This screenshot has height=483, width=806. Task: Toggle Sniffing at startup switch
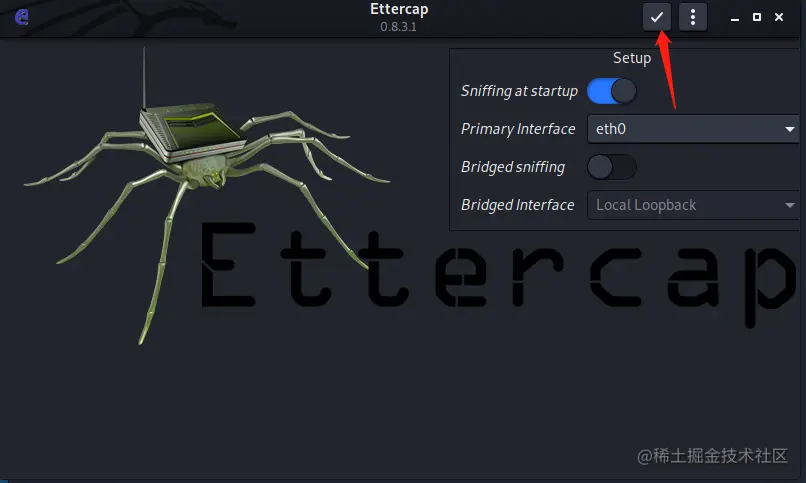(x=612, y=91)
